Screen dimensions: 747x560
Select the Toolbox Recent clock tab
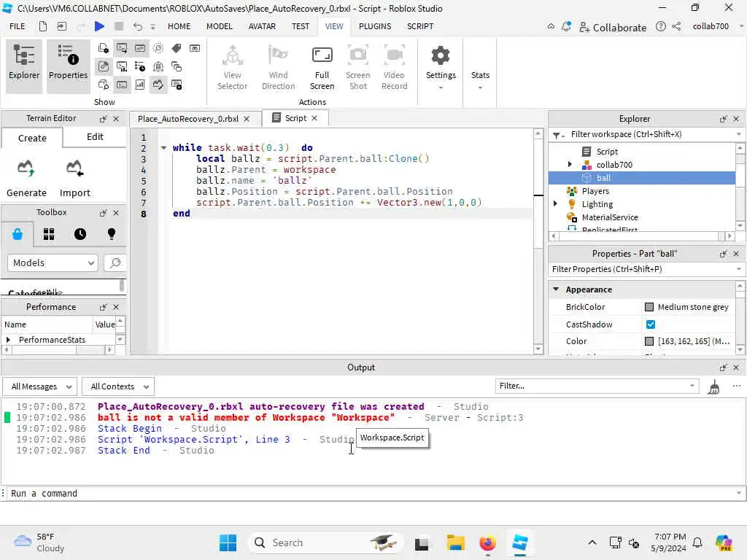(x=80, y=234)
